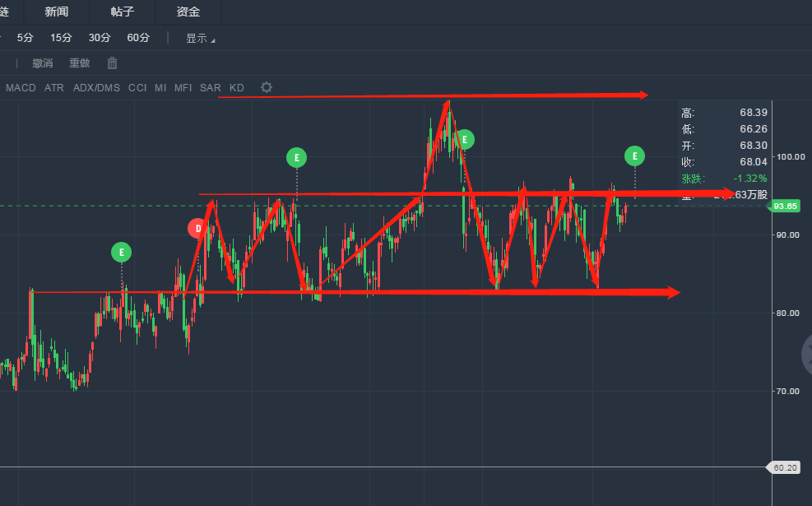Expand the 显示 display dropdown

click(x=200, y=38)
